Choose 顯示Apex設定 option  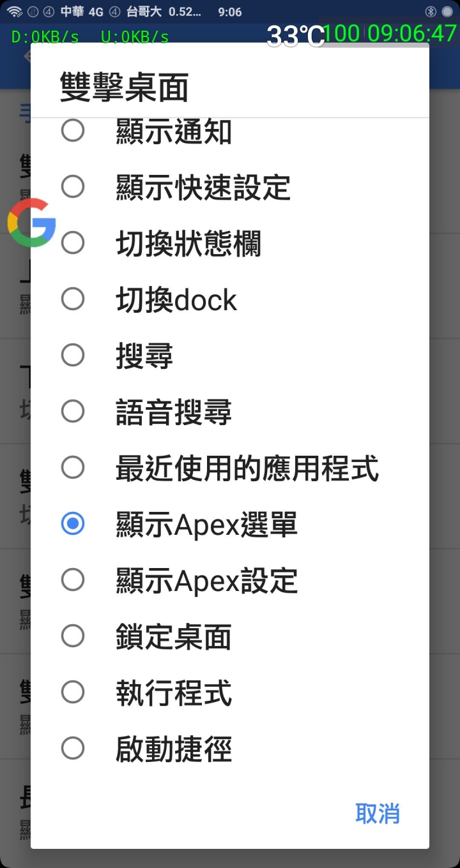click(230, 580)
